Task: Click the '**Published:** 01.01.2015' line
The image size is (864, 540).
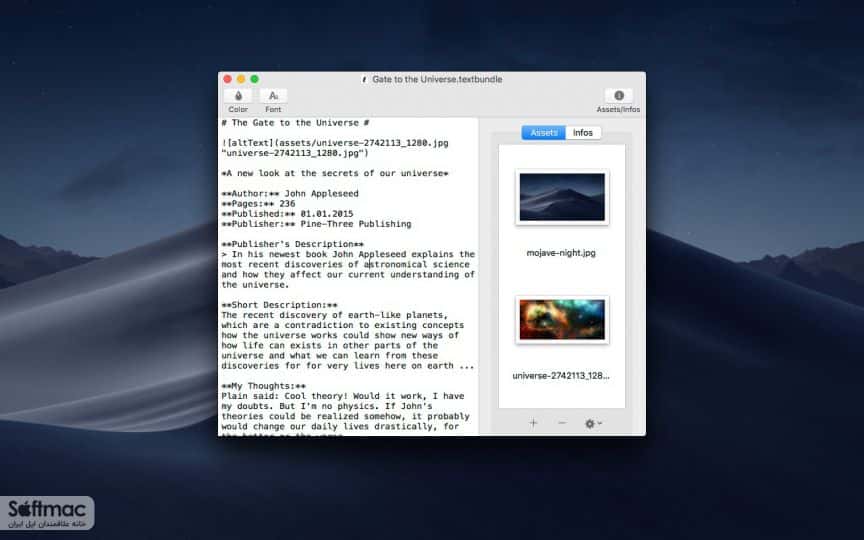Action: pyautogui.click(x=287, y=214)
